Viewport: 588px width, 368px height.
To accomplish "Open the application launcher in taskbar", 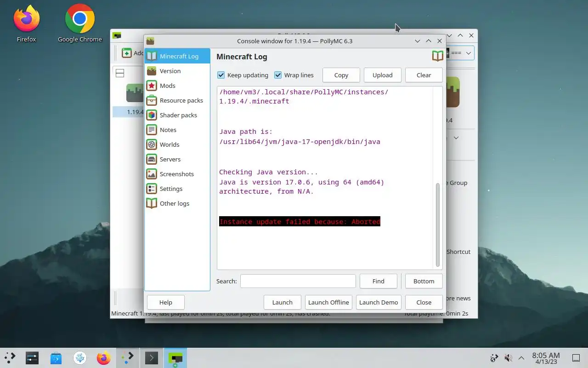I will point(10,358).
